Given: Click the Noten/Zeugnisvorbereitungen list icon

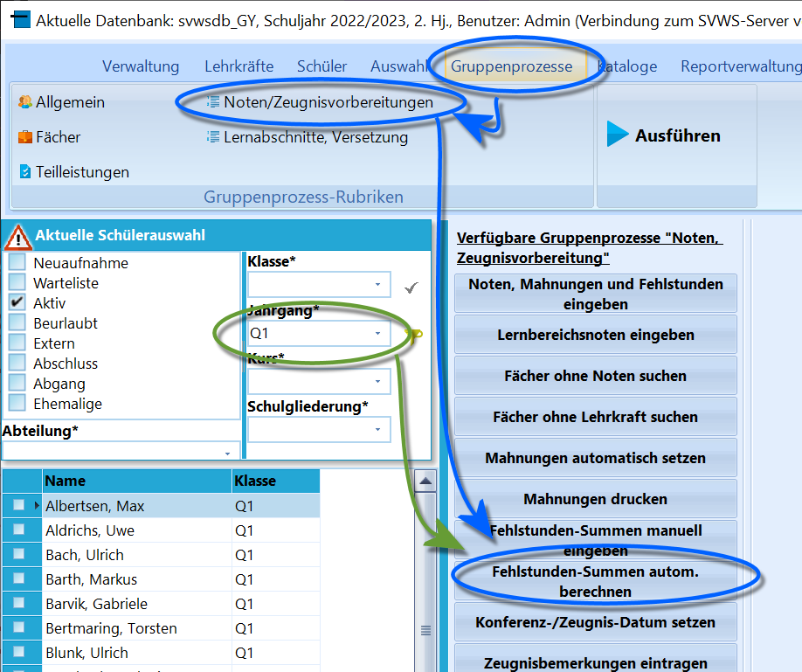Looking at the screenshot, I should pos(213,102).
